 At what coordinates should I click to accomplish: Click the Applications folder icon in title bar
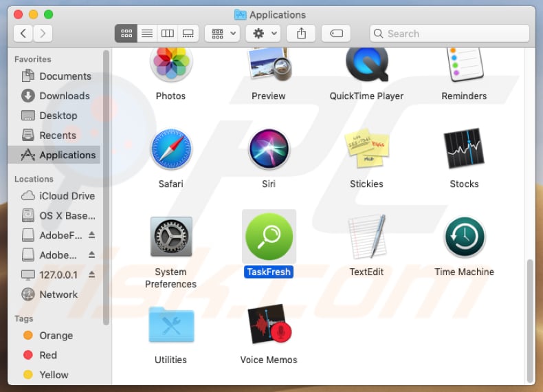tap(241, 14)
